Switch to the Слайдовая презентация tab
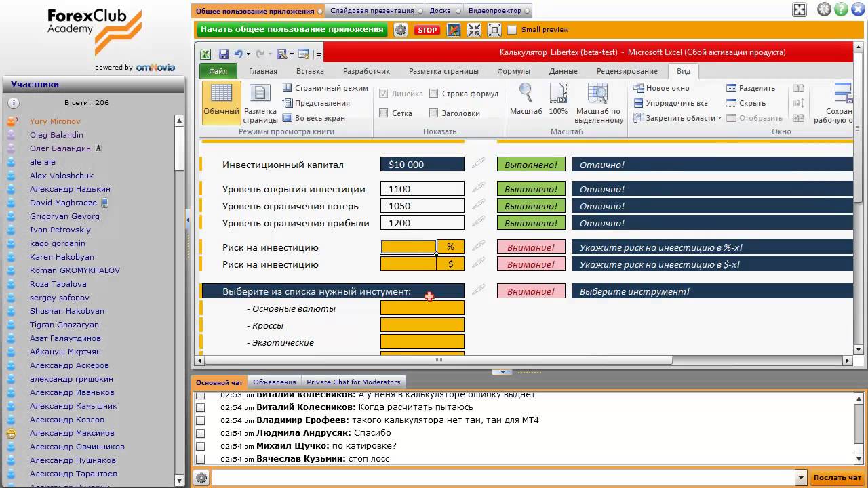868x488 pixels. click(x=372, y=11)
